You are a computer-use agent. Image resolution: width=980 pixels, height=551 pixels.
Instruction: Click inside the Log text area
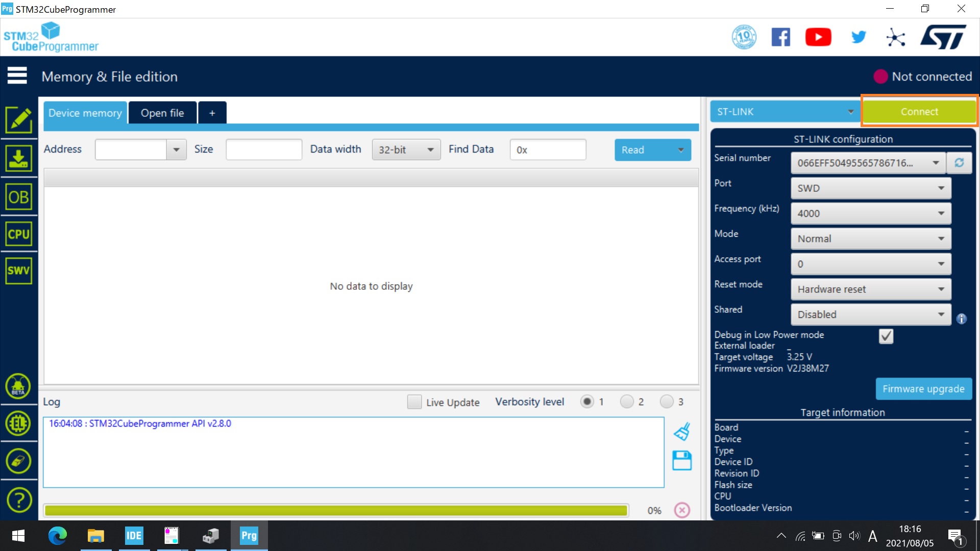tap(354, 453)
